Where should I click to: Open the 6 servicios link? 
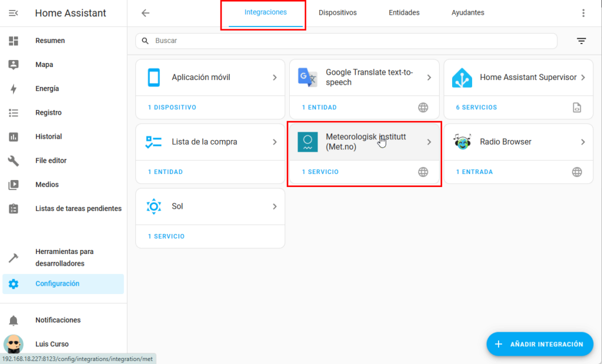click(x=476, y=108)
